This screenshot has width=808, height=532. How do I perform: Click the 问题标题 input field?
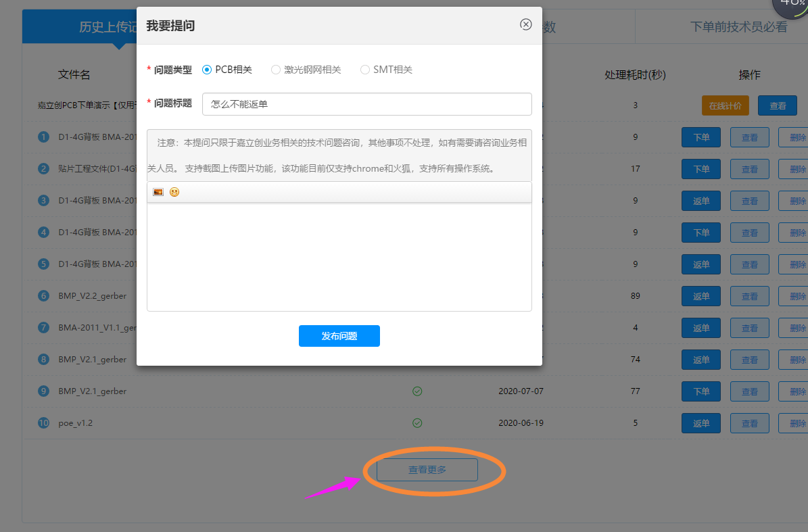point(367,104)
